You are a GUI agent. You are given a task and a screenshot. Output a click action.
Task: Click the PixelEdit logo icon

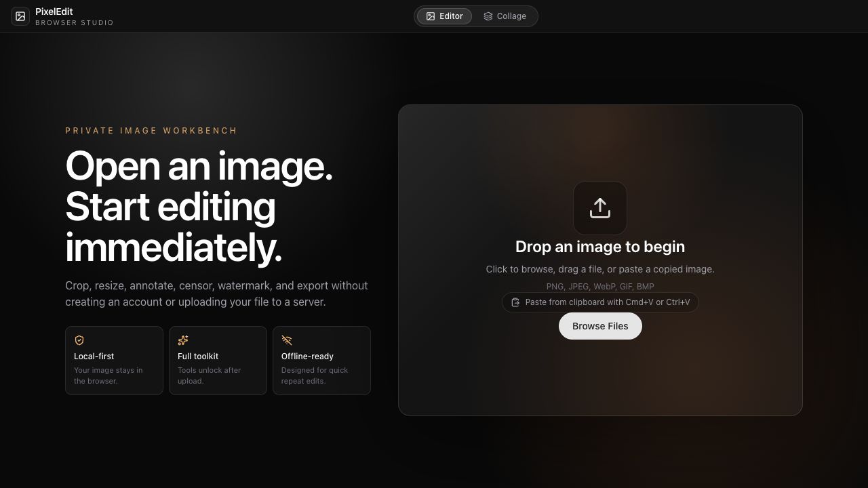tap(20, 16)
